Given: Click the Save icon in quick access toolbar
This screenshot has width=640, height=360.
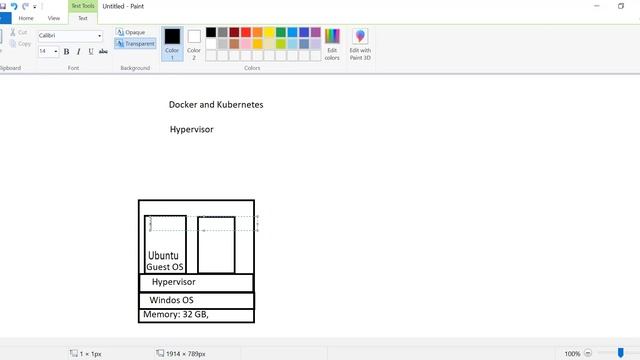Looking at the screenshot, I should click(x=2, y=6).
